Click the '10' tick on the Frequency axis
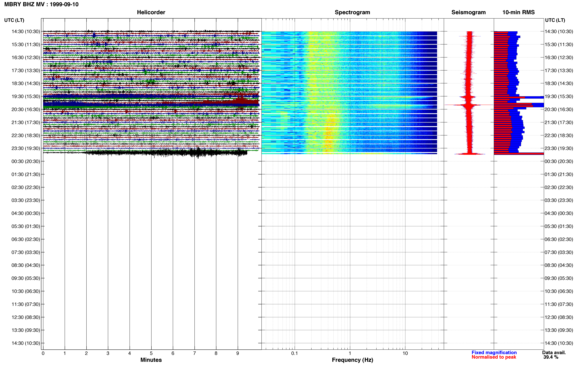Screen dimensions: 588x368 pyautogui.click(x=405, y=353)
